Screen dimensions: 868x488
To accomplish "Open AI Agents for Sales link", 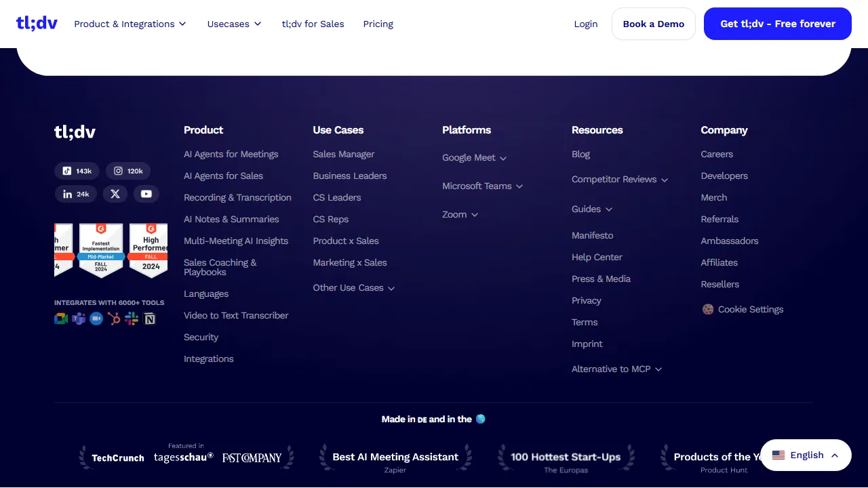I will click(224, 176).
